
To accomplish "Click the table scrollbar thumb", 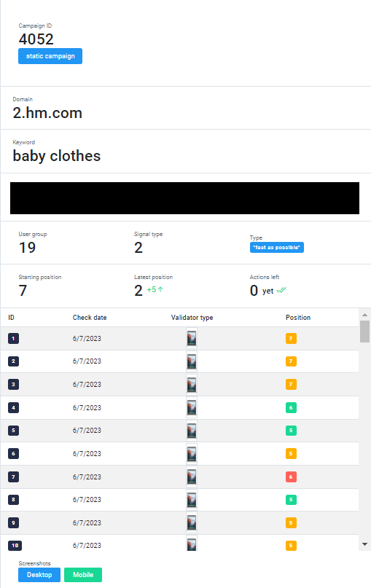I will [x=364, y=332].
